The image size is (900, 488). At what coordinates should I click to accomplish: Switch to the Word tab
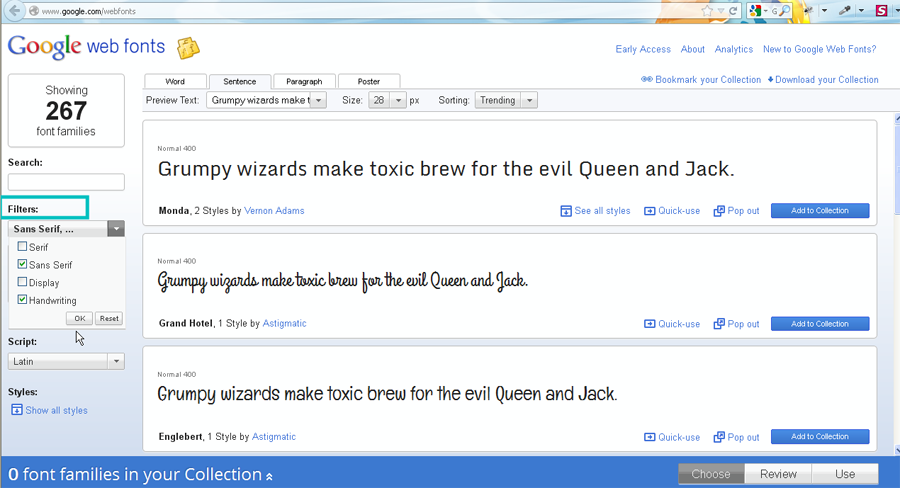(175, 82)
